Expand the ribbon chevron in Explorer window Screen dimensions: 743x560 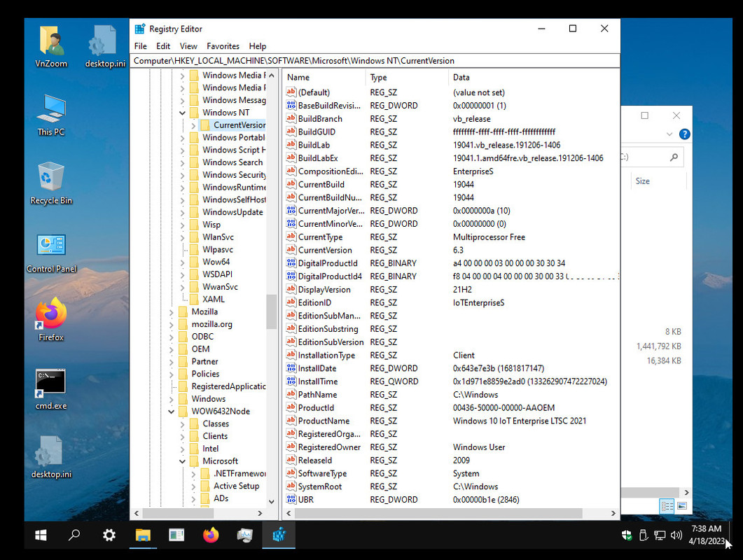[669, 134]
